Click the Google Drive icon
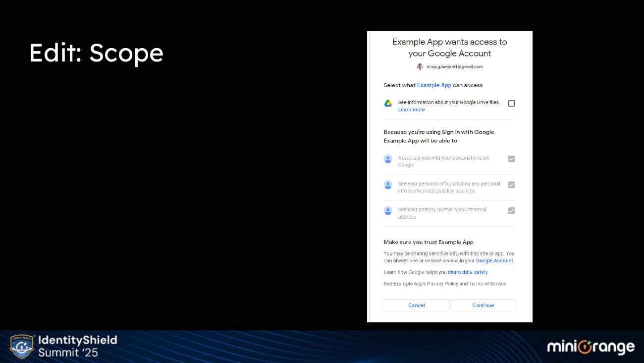 click(388, 103)
